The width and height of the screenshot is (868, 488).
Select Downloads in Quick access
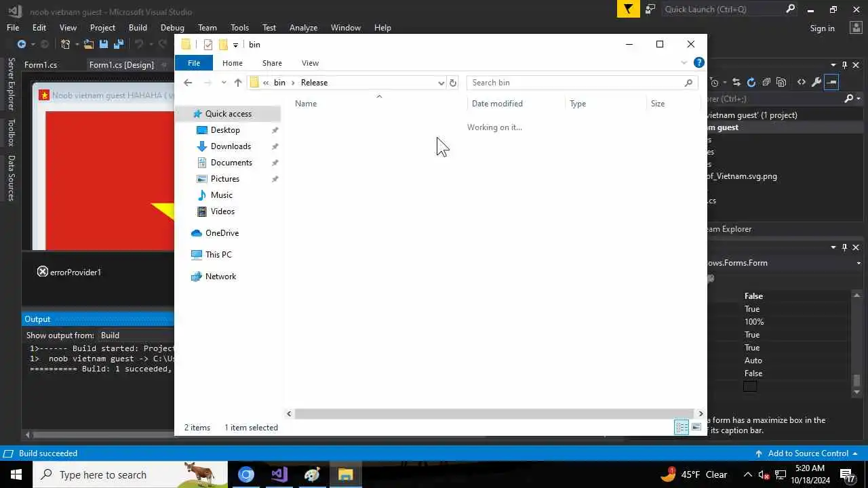(x=231, y=146)
